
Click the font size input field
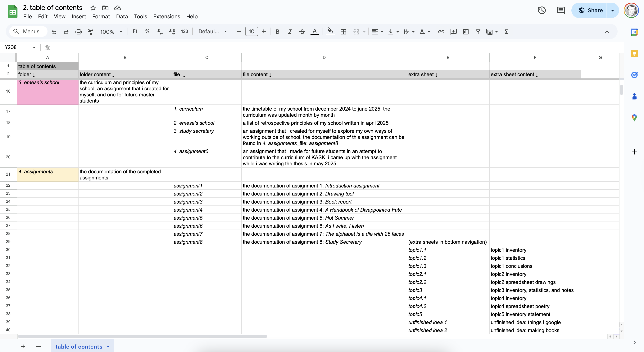251,32
